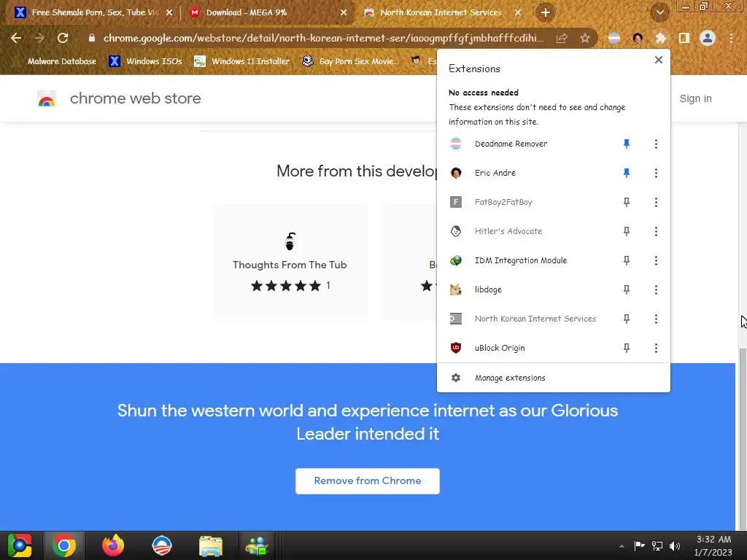Open the Chrome side panel icon
Image resolution: width=747 pixels, height=560 pixels.
[684, 38]
